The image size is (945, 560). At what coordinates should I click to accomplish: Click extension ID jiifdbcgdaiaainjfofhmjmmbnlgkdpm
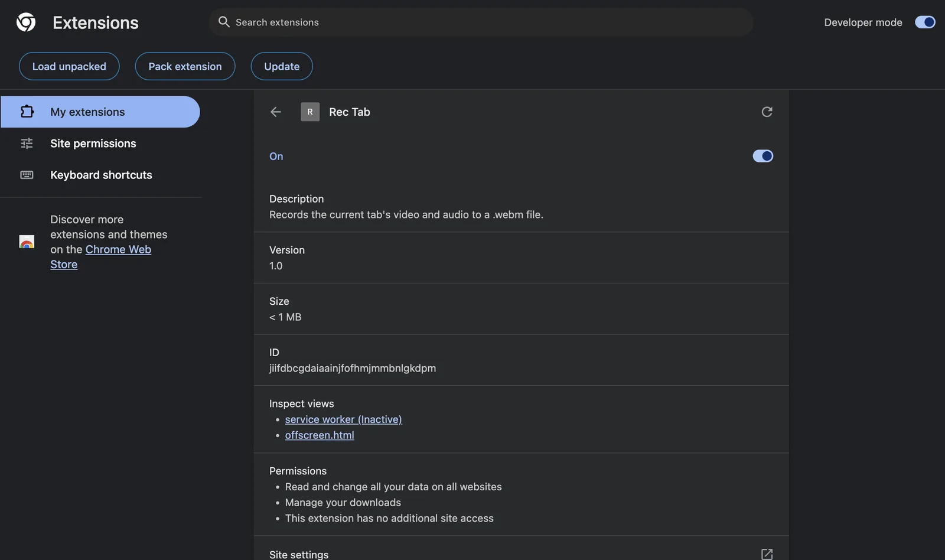click(x=353, y=368)
